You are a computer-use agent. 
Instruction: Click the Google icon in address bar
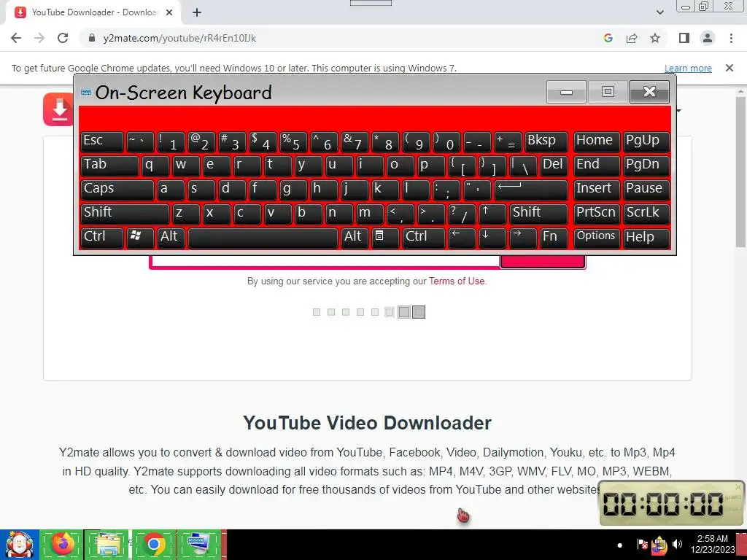click(x=608, y=38)
